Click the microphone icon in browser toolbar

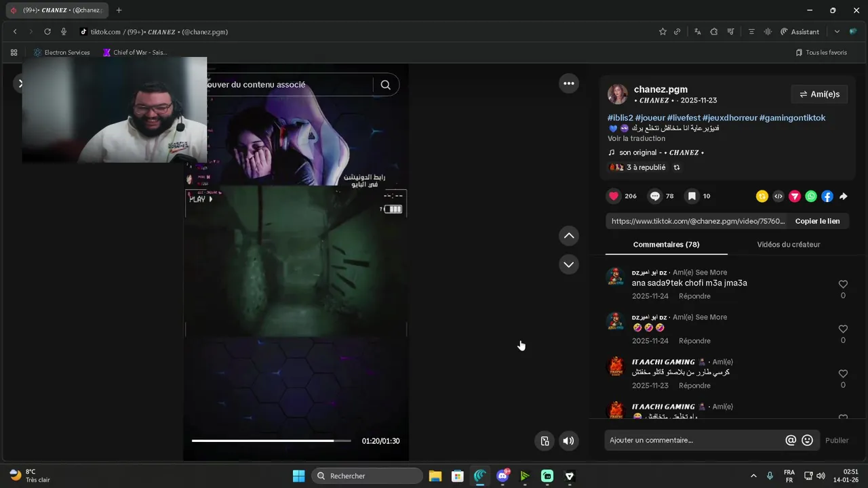(x=64, y=32)
